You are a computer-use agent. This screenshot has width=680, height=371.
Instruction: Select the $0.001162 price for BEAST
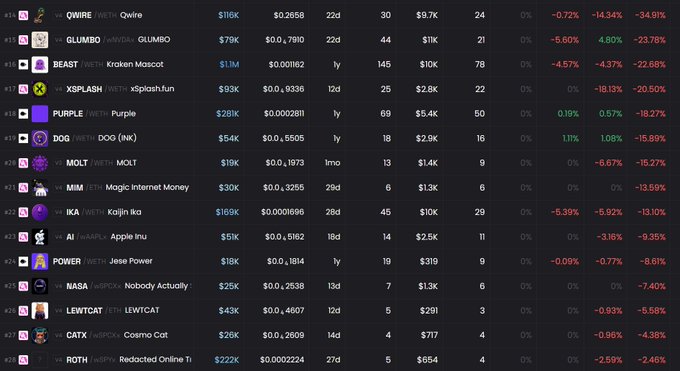pos(286,65)
